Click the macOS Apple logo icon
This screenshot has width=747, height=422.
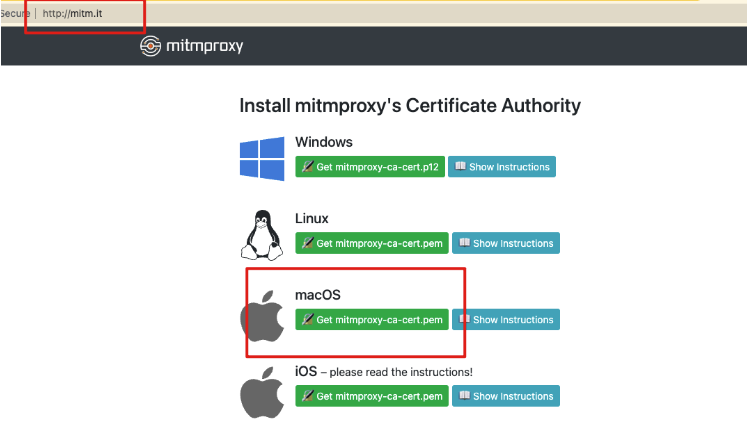(262, 316)
